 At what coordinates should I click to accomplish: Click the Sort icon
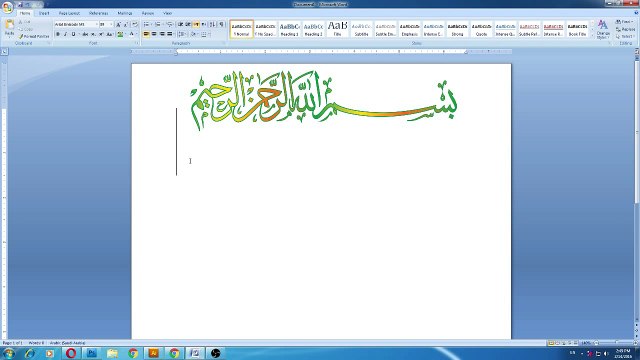212,24
